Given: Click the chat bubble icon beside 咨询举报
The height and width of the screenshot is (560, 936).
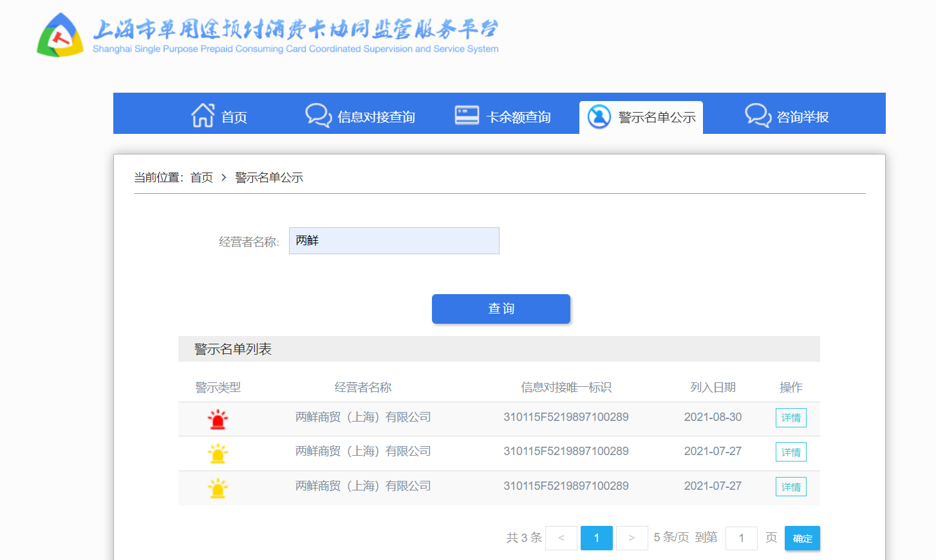Looking at the screenshot, I should [x=758, y=115].
